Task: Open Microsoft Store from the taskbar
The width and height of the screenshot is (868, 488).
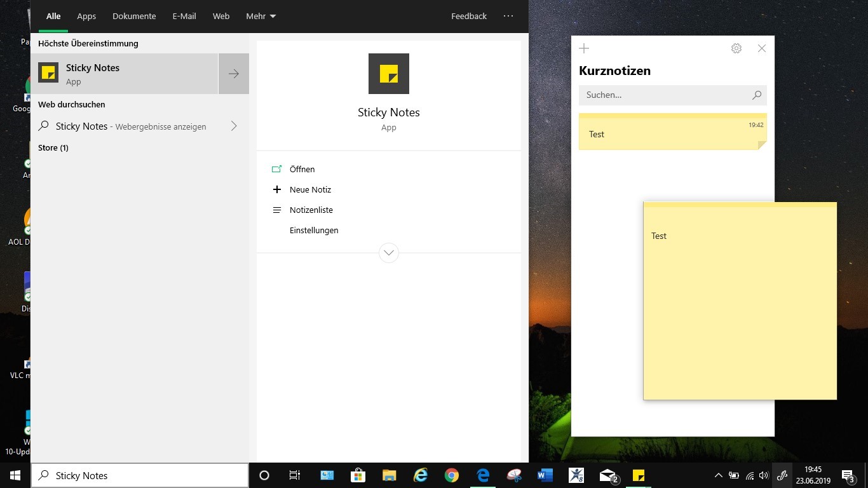Action: tap(358, 475)
